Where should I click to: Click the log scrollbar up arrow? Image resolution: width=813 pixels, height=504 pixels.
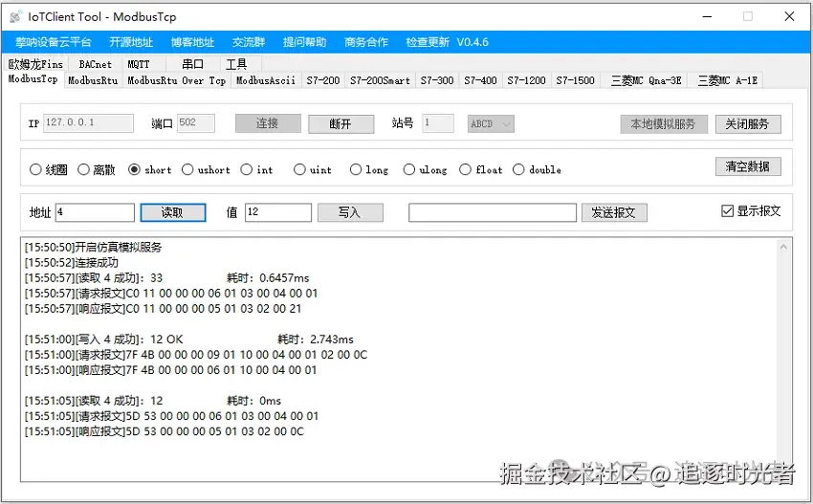click(783, 248)
